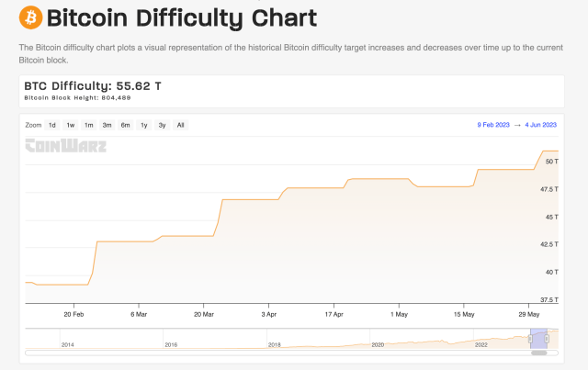
Task: Zoom chart to 1m range
Action: 89,125
